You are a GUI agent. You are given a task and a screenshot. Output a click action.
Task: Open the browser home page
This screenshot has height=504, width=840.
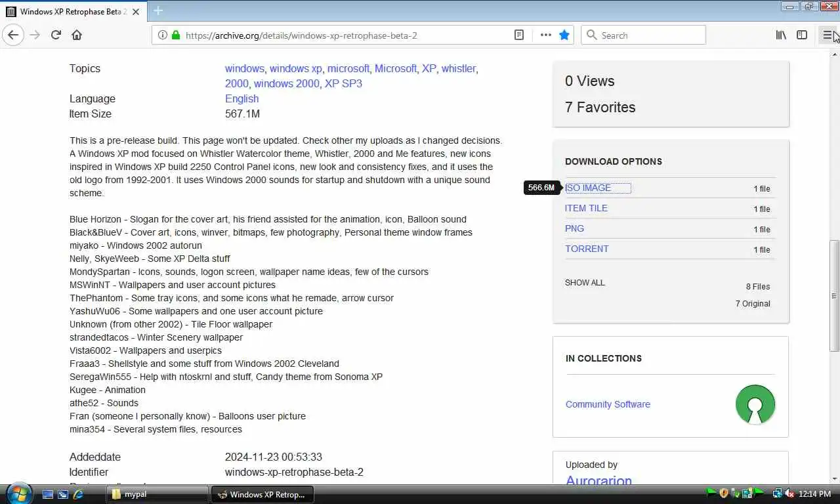[77, 35]
